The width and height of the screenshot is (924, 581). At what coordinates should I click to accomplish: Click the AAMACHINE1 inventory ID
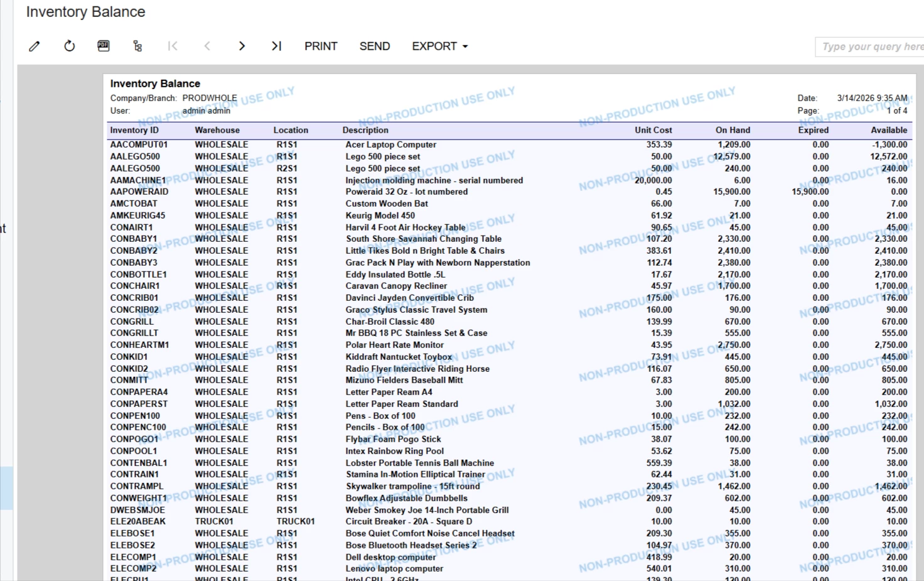click(138, 180)
